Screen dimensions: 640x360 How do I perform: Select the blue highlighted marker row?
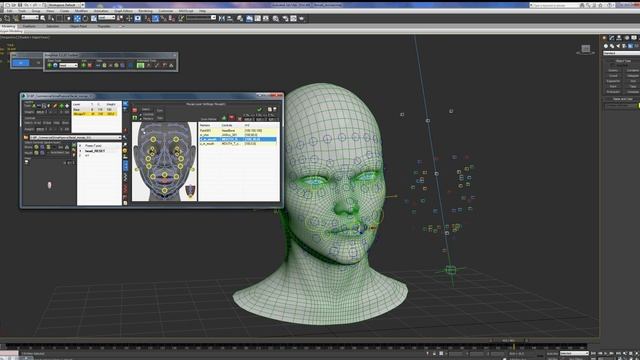(238, 139)
